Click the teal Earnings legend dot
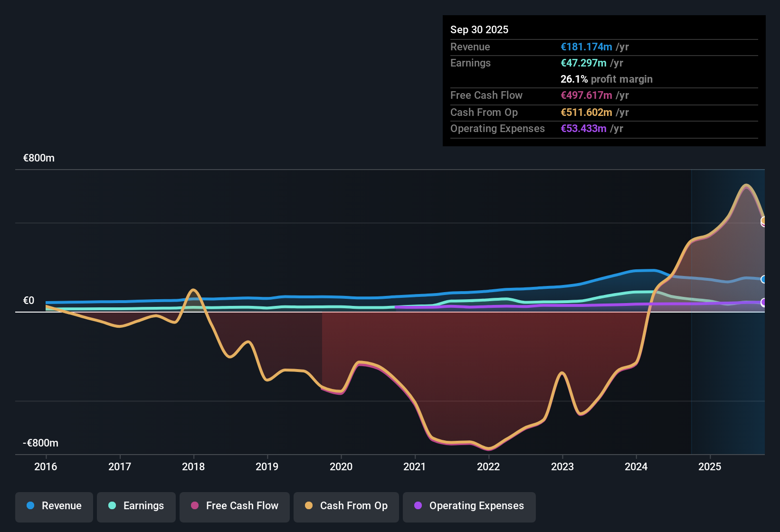780x532 pixels. tap(112, 506)
